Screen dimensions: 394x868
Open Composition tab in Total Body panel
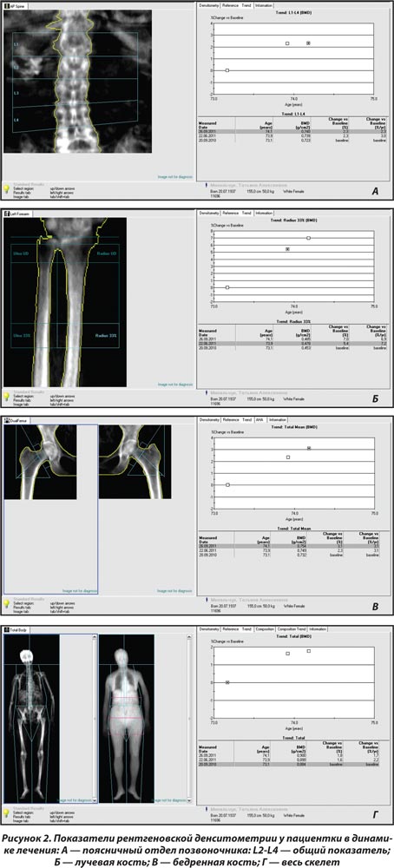point(265,628)
